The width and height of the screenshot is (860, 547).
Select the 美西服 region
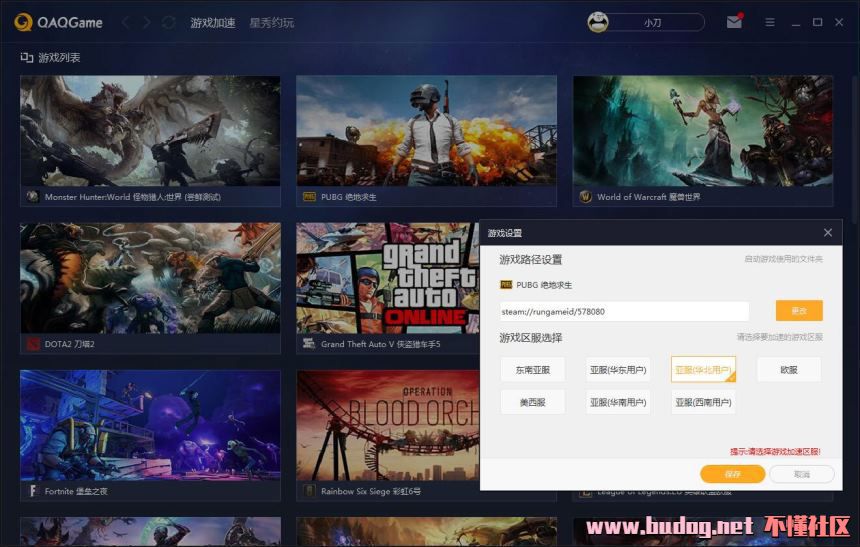532,402
